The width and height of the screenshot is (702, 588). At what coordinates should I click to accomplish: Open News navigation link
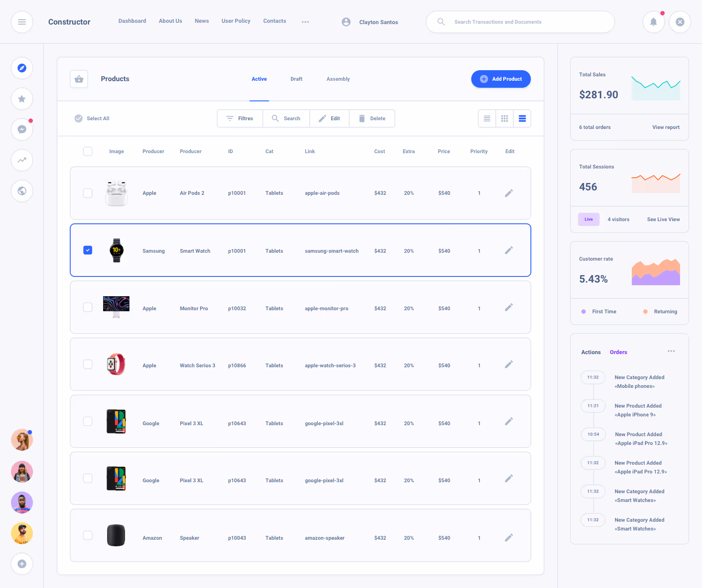coord(202,21)
